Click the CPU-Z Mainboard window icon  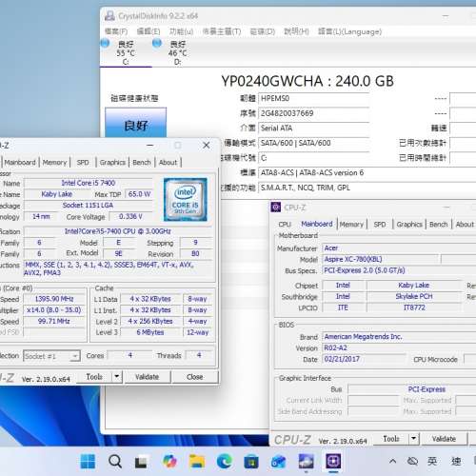pos(275,208)
